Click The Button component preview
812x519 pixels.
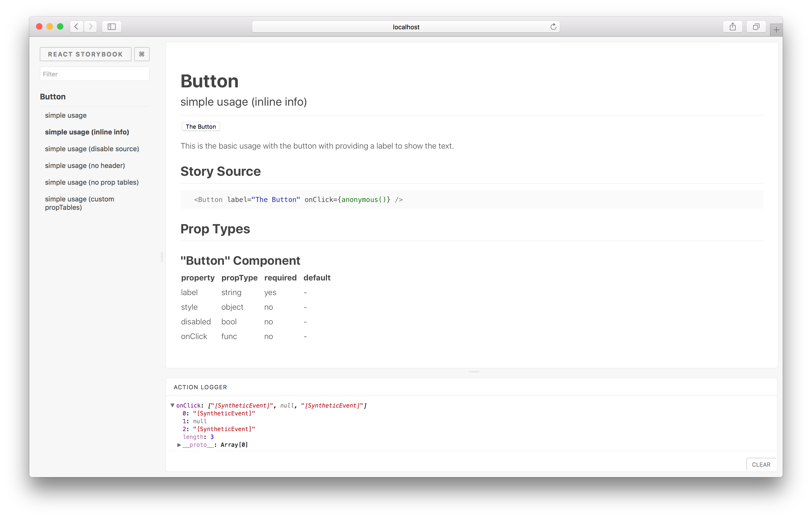[x=201, y=126]
